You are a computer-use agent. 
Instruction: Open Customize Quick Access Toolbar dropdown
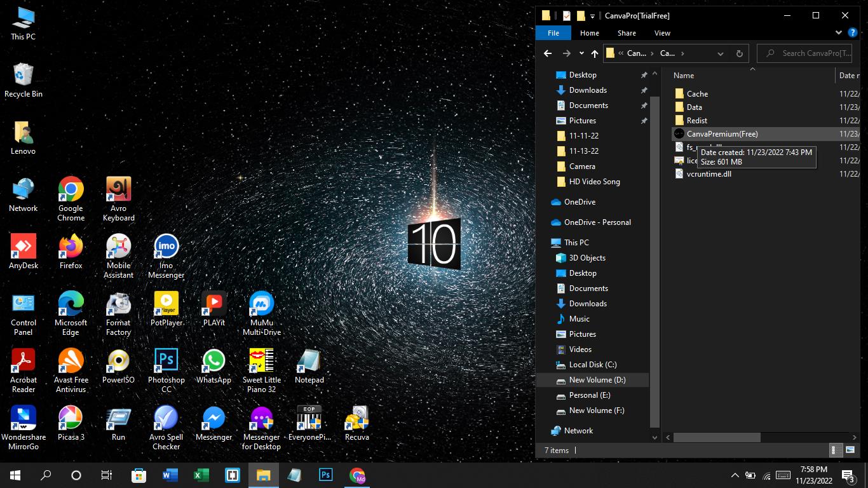[592, 16]
